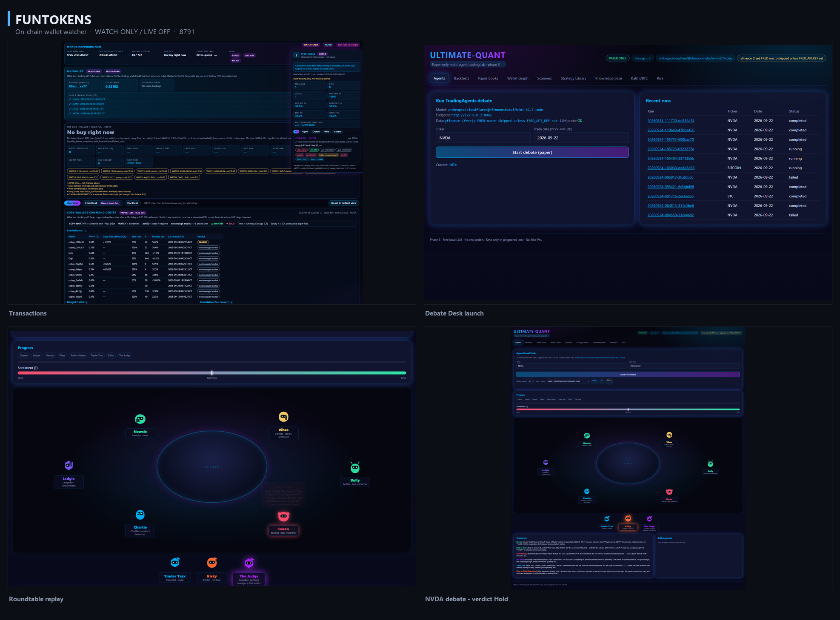Image resolution: width=840 pixels, height=620 pixels.
Task: Toggle the Wins filter pill in Hot Takes
Action: [x=327, y=131]
